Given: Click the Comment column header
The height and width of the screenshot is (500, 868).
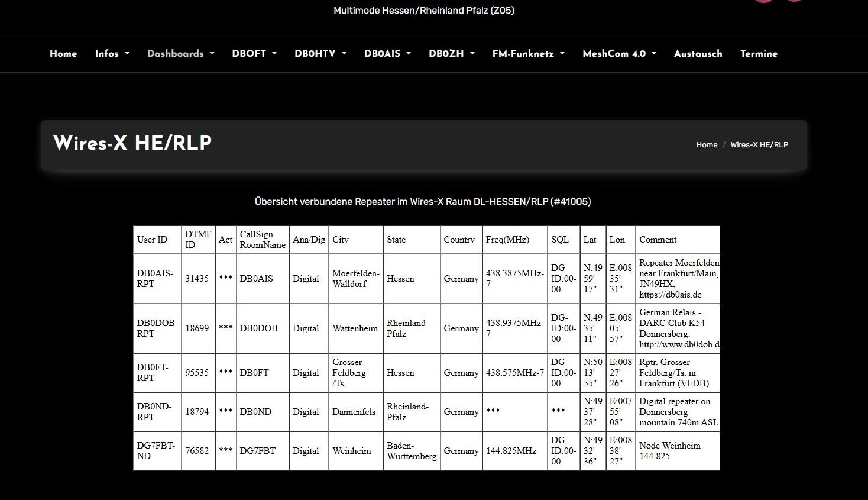Looking at the screenshot, I should [658, 240].
